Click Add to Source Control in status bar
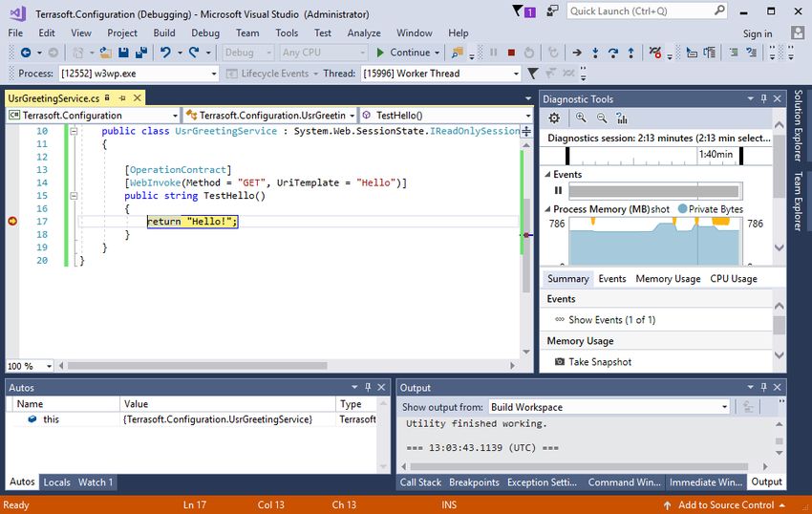The image size is (812, 514). point(725,505)
